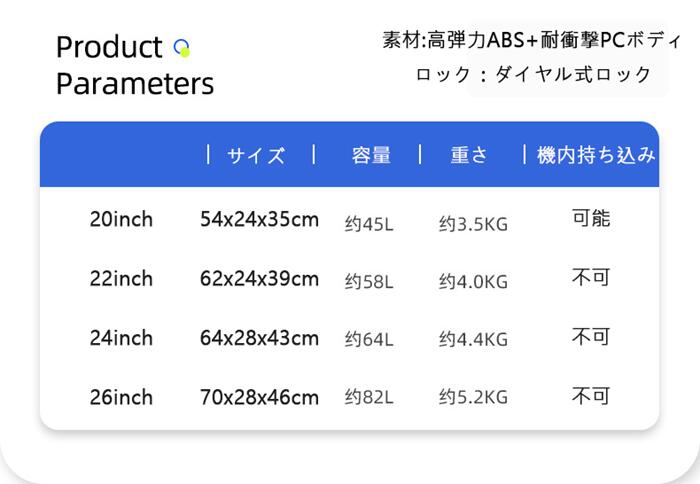
Task: Click the material text 高弾力ABS+耐衝撃PCボディ
Action: pyautogui.click(x=555, y=40)
